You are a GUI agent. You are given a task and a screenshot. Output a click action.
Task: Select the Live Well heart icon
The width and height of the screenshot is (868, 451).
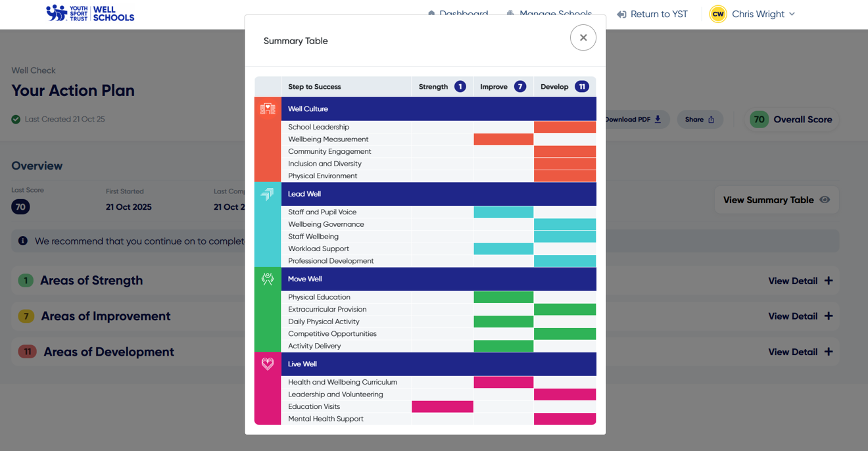click(267, 364)
